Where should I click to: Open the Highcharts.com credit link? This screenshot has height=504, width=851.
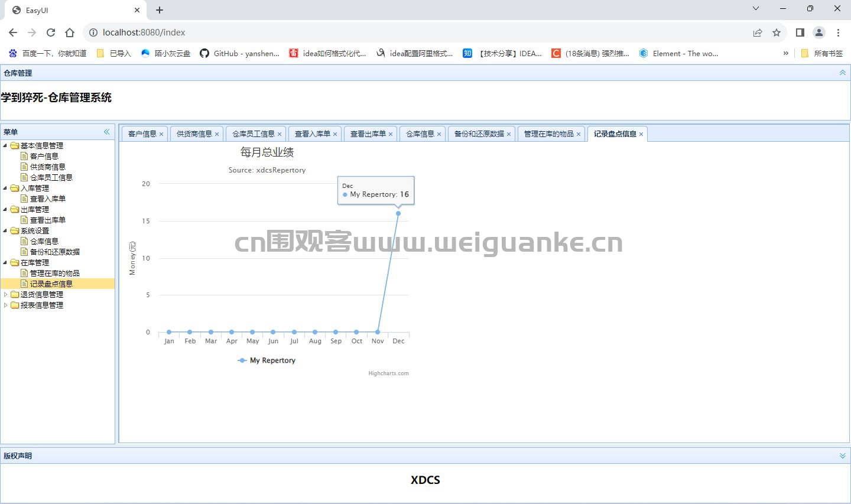click(388, 373)
